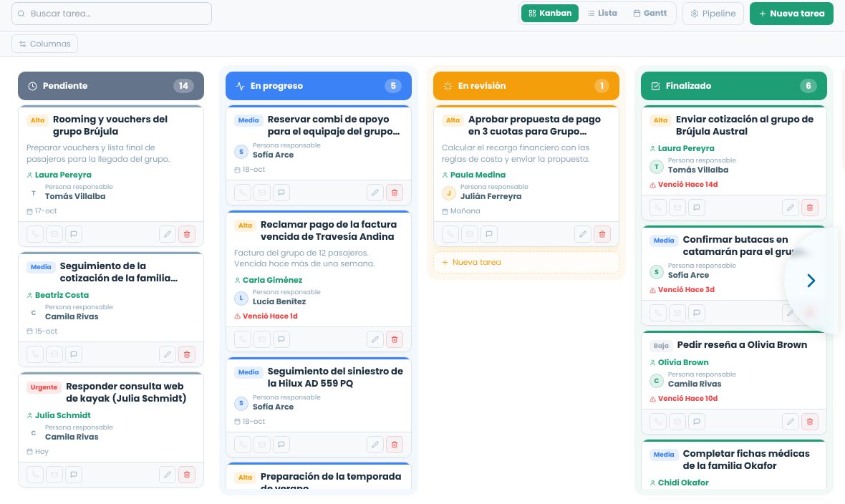Delete the Reservar combi de apoyo task

(x=395, y=193)
